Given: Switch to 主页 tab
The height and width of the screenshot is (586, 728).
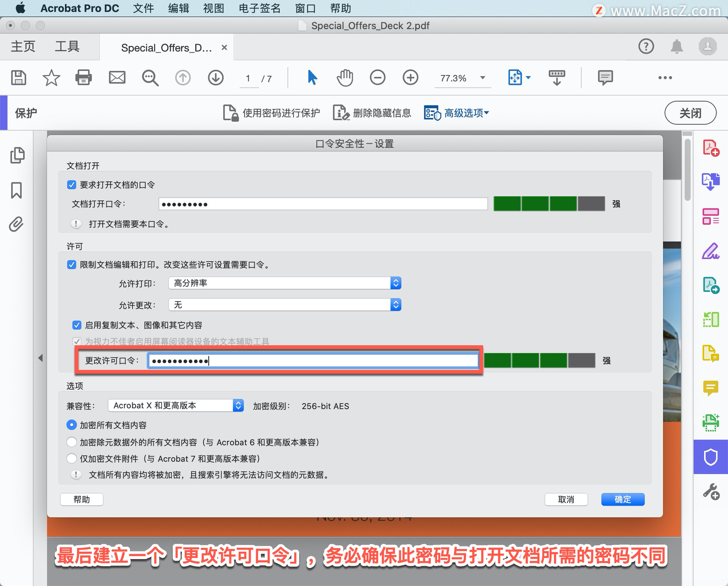Looking at the screenshot, I should click(x=23, y=47).
